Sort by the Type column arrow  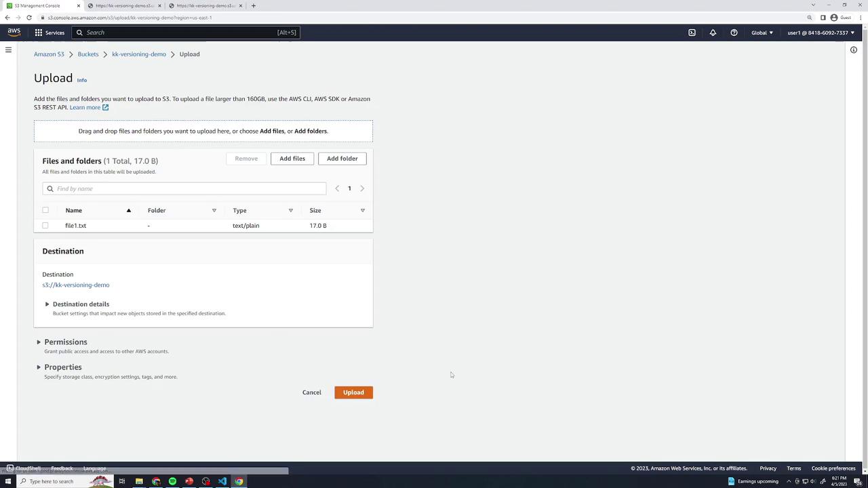(291, 210)
